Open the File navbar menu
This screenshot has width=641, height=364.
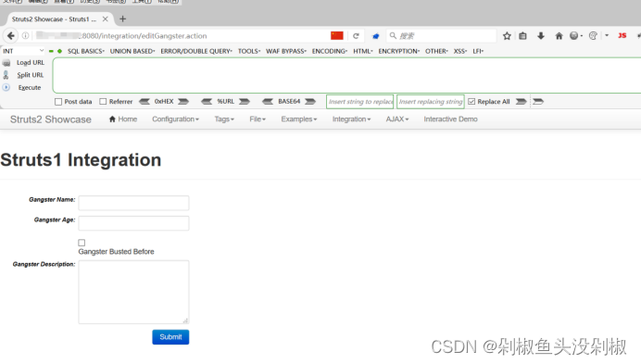coord(258,119)
